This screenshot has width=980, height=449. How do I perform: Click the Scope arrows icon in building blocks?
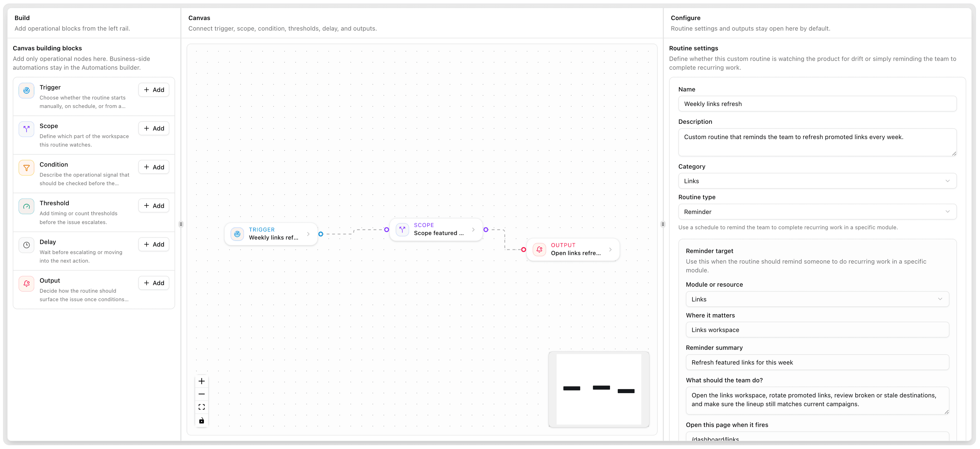point(26,129)
